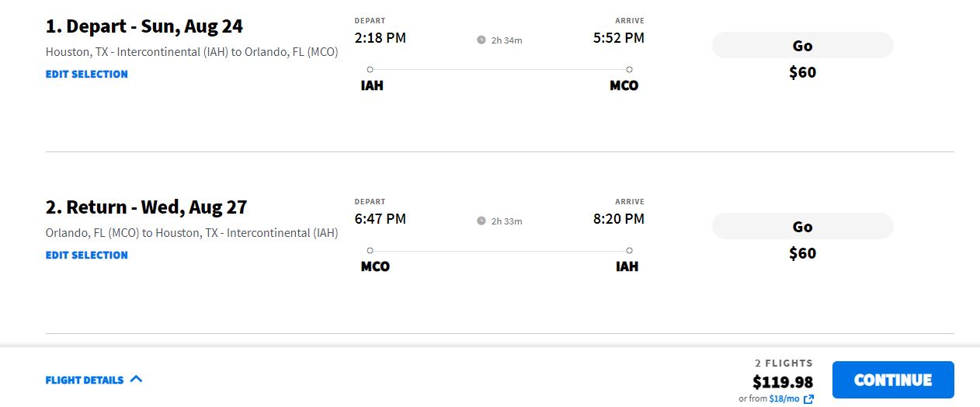Continue to the next booking step
The width and height of the screenshot is (980, 407).
pyautogui.click(x=893, y=380)
